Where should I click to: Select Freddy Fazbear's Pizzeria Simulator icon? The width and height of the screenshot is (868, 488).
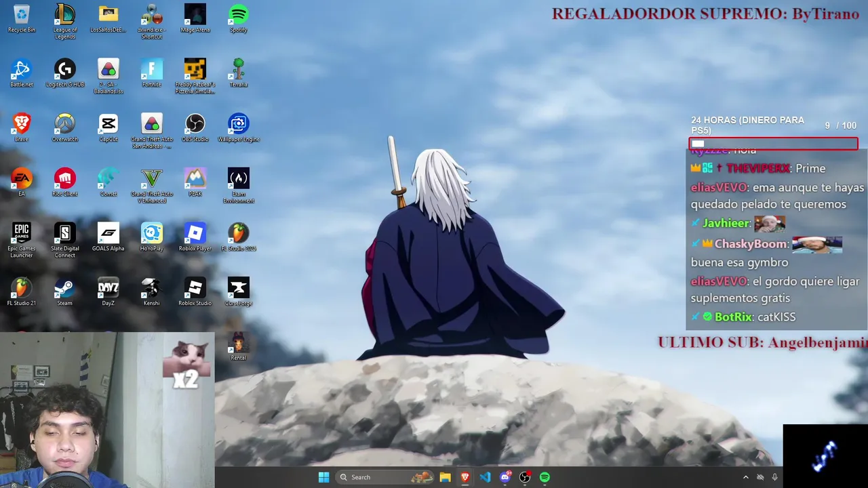coord(195,77)
